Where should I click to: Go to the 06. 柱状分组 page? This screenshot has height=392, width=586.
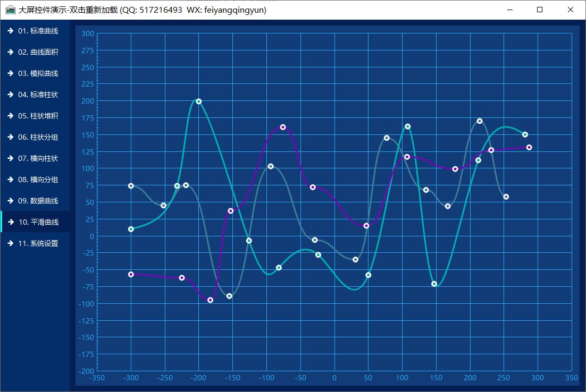pyautogui.click(x=37, y=137)
